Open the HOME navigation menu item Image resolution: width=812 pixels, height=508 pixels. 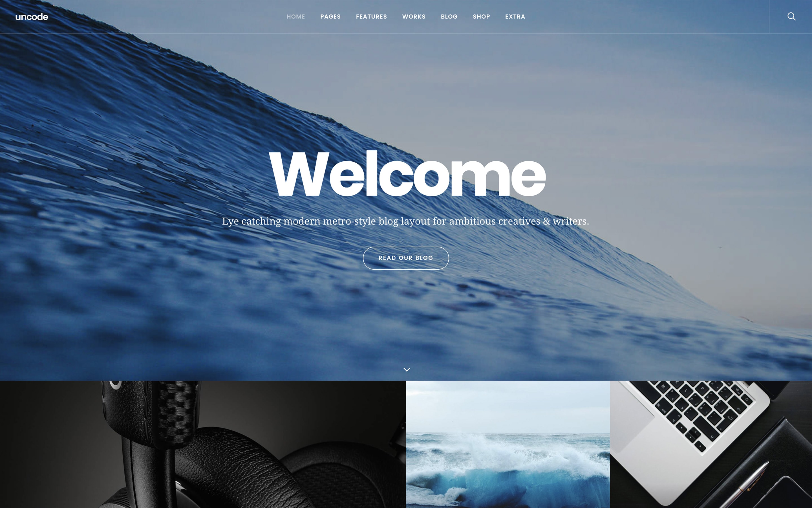pyautogui.click(x=295, y=16)
